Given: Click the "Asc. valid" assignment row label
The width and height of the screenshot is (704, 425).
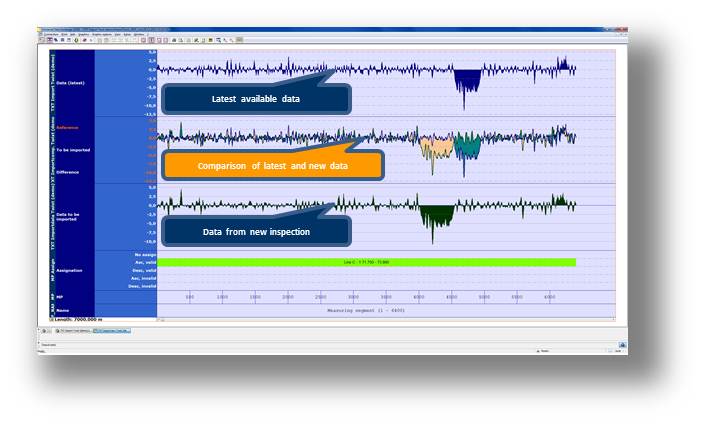Looking at the screenshot, I should [x=144, y=262].
